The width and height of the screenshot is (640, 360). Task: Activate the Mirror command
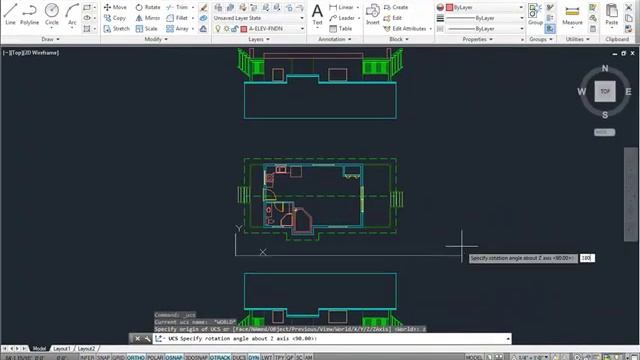pyautogui.click(x=148, y=18)
